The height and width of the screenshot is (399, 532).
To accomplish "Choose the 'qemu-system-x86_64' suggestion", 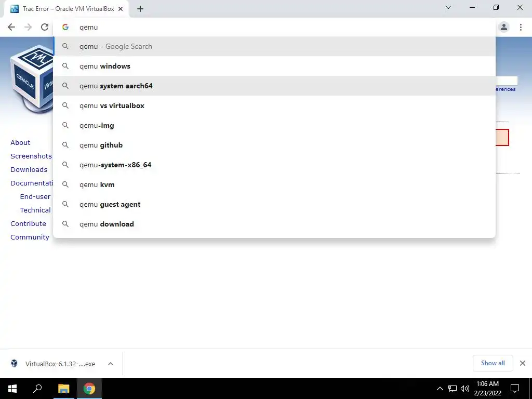I will 274,165.
